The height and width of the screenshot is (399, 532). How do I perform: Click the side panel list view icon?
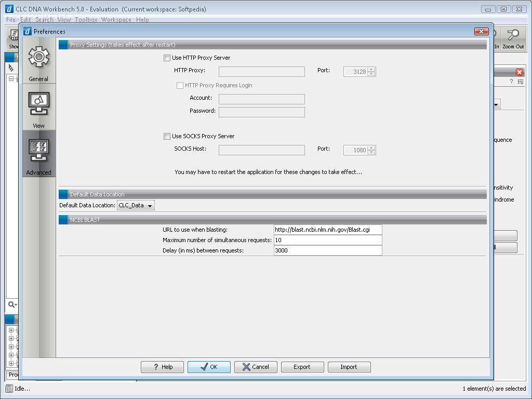[521, 82]
